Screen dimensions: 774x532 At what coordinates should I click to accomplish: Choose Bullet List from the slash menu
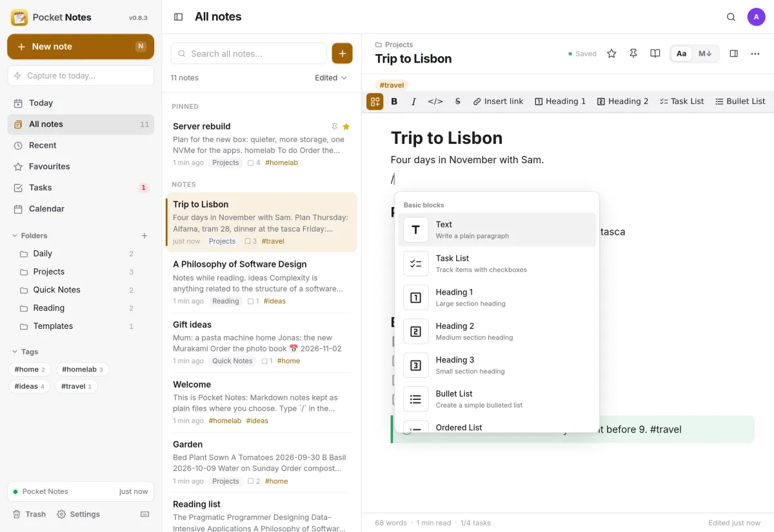pos(497,399)
